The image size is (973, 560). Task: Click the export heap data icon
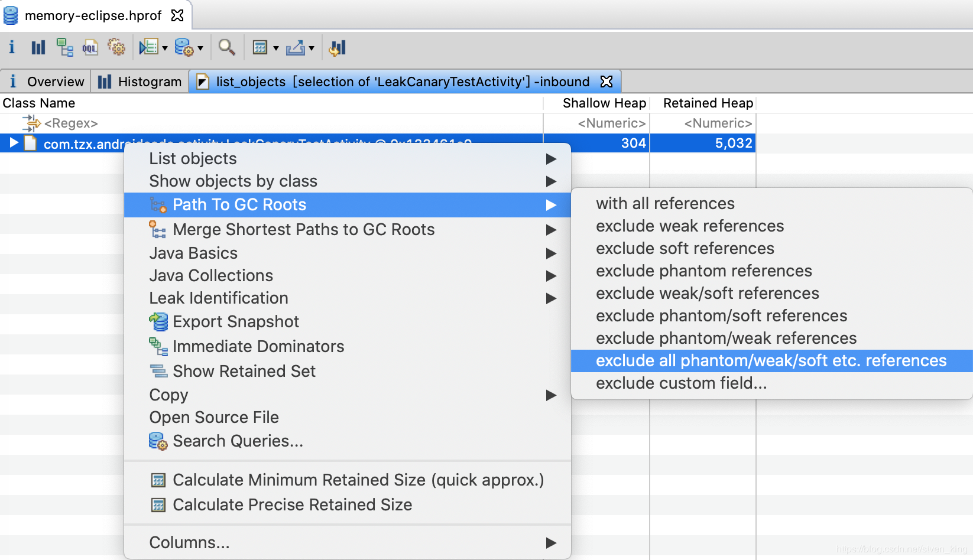(297, 47)
